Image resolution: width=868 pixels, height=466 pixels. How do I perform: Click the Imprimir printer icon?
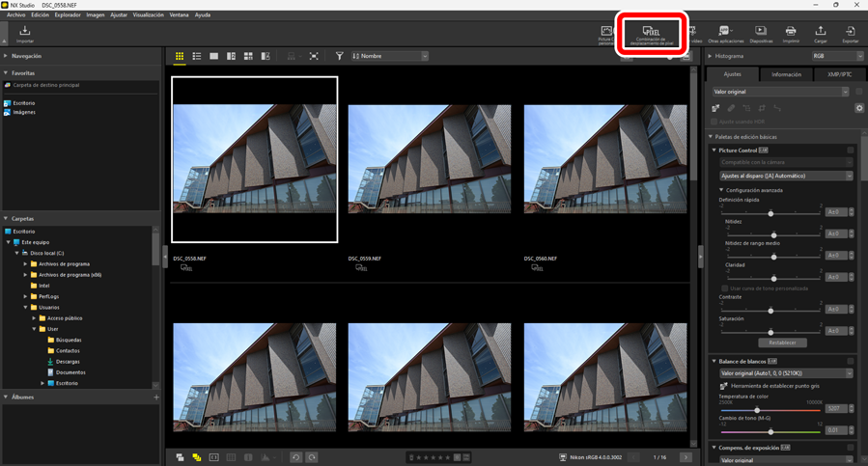[x=791, y=35]
